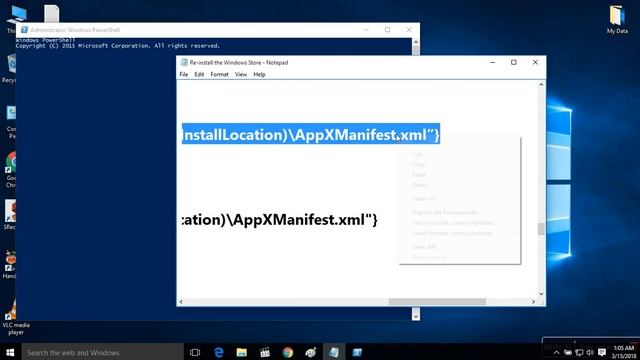Click Notepad's horizontal scrollbar left arrow

181,302
